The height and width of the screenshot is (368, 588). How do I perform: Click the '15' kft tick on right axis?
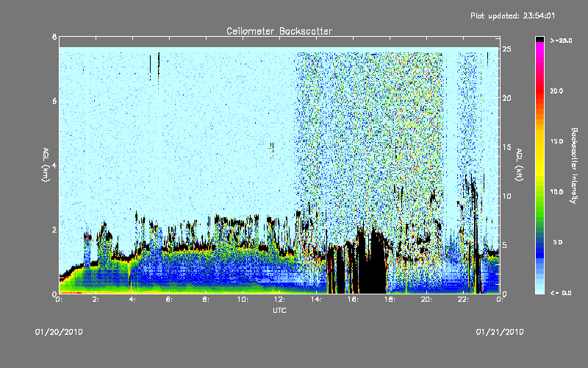coord(506,147)
